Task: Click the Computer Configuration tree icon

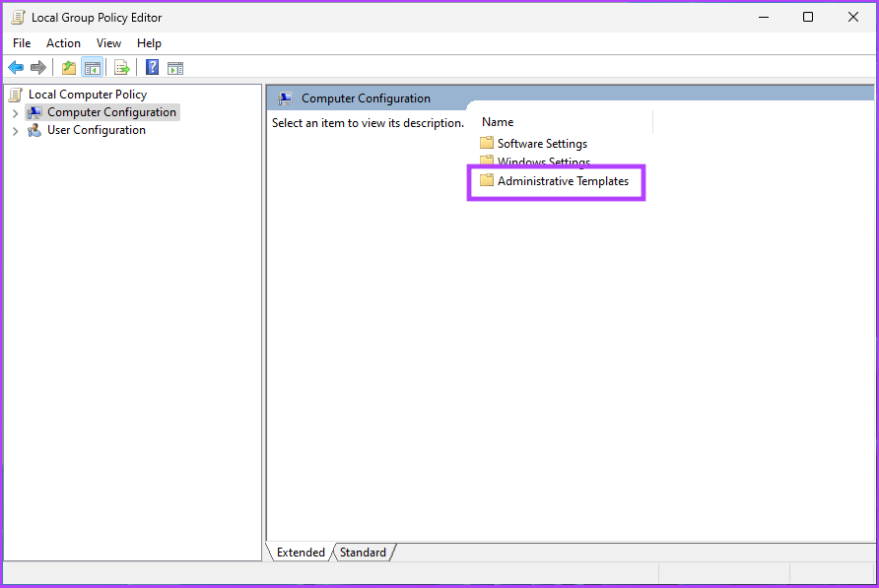Action: point(34,112)
